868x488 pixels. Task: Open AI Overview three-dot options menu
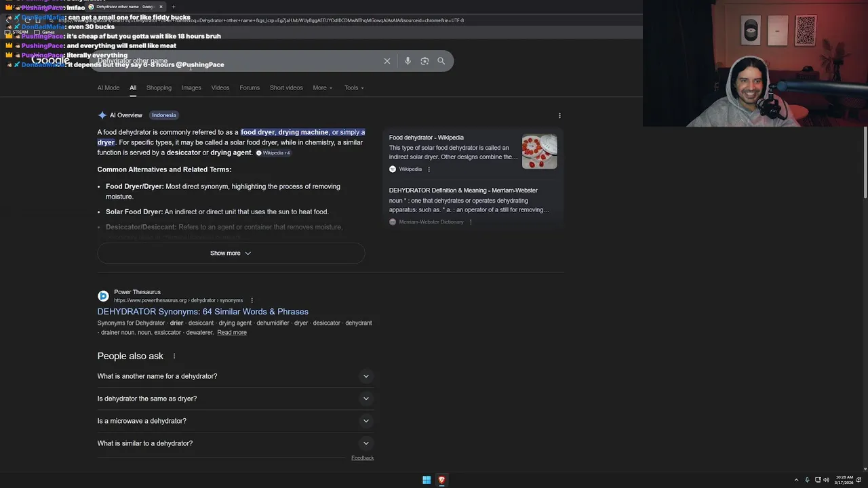coord(559,115)
